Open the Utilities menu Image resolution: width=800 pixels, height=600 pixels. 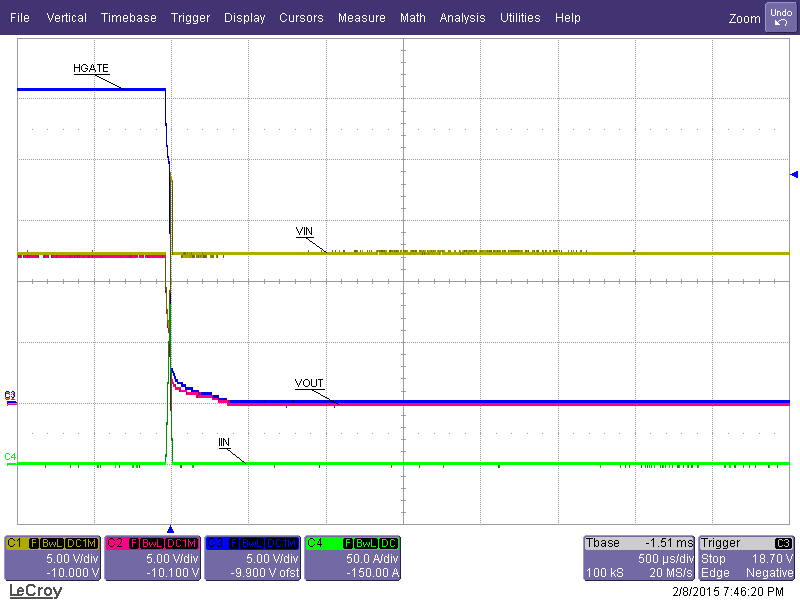520,18
